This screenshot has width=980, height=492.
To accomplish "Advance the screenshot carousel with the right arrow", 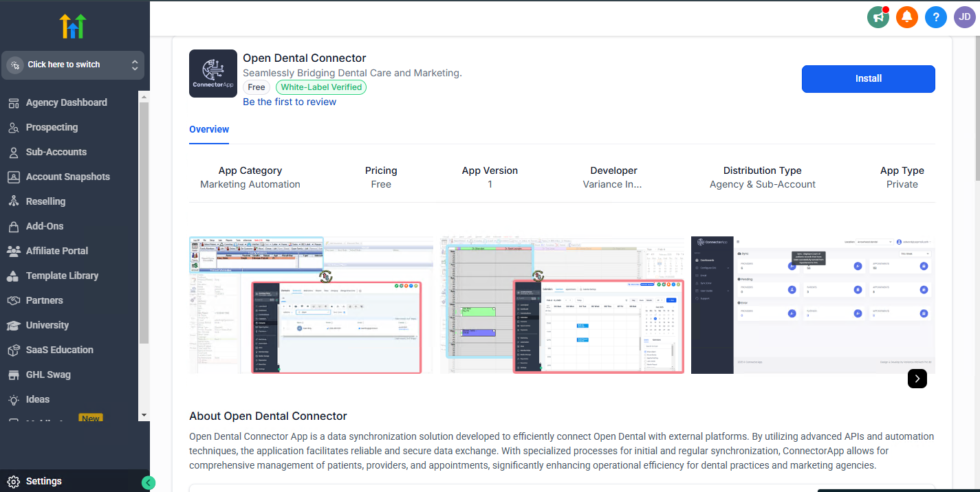I will click(x=917, y=379).
